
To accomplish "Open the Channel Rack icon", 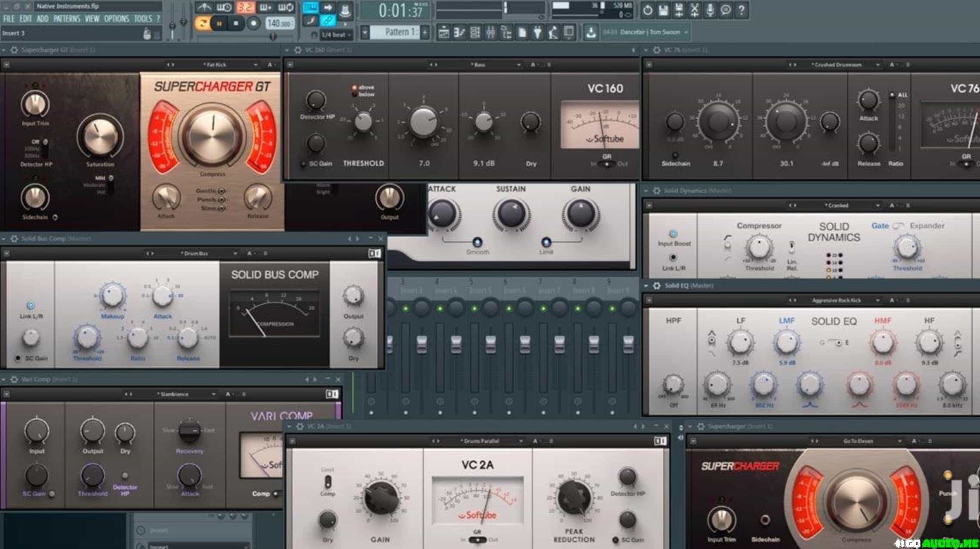I will pyautogui.click(x=475, y=32).
